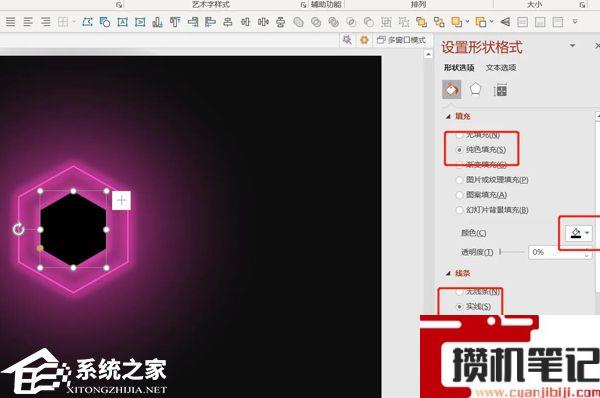Click slide scrollbar up arrow
This screenshot has width=600, height=398.
tap(428, 55)
